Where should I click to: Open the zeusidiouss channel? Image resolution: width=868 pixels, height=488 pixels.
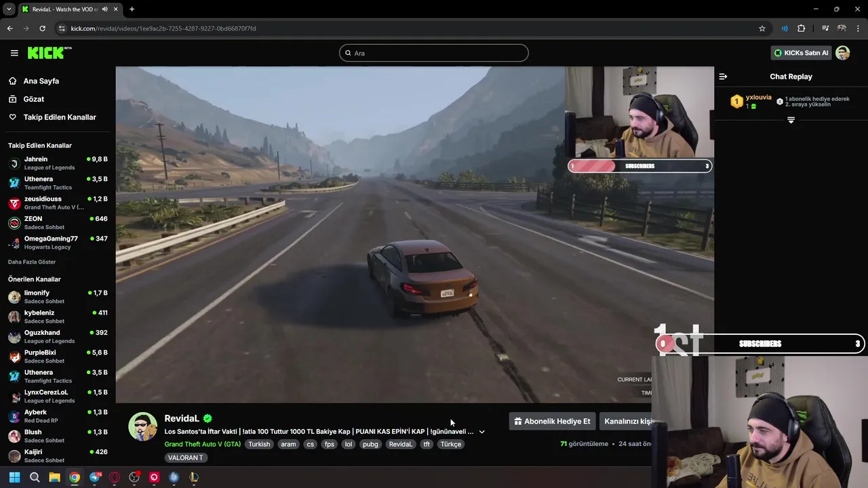[58, 203]
